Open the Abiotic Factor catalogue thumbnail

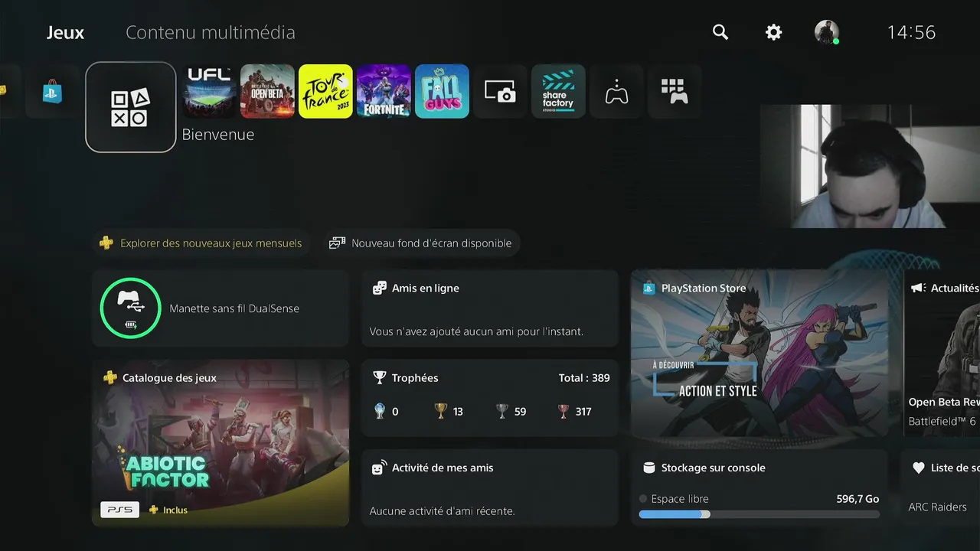[220, 443]
